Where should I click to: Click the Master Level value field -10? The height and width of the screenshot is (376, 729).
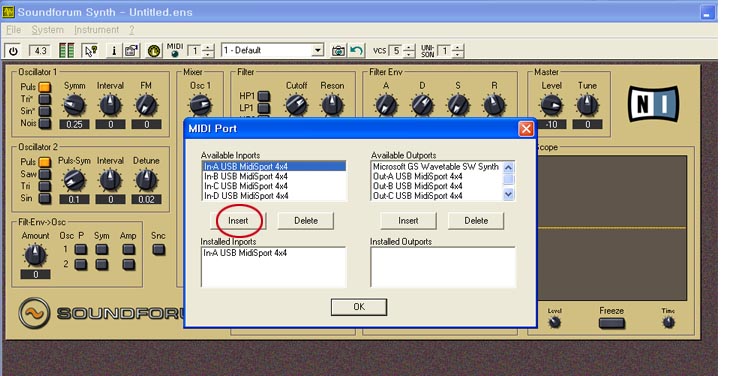point(552,125)
